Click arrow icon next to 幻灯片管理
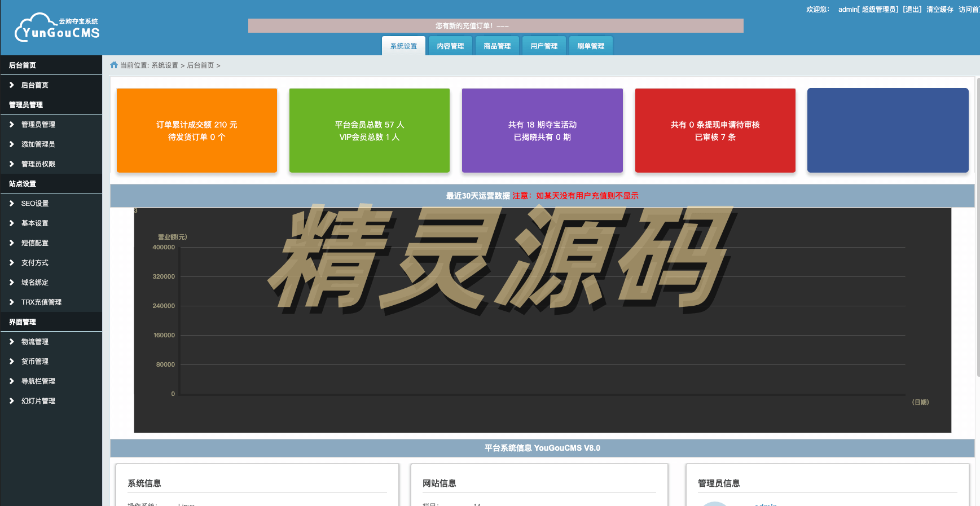Image resolution: width=980 pixels, height=506 pixels. (x=12, y=401)
